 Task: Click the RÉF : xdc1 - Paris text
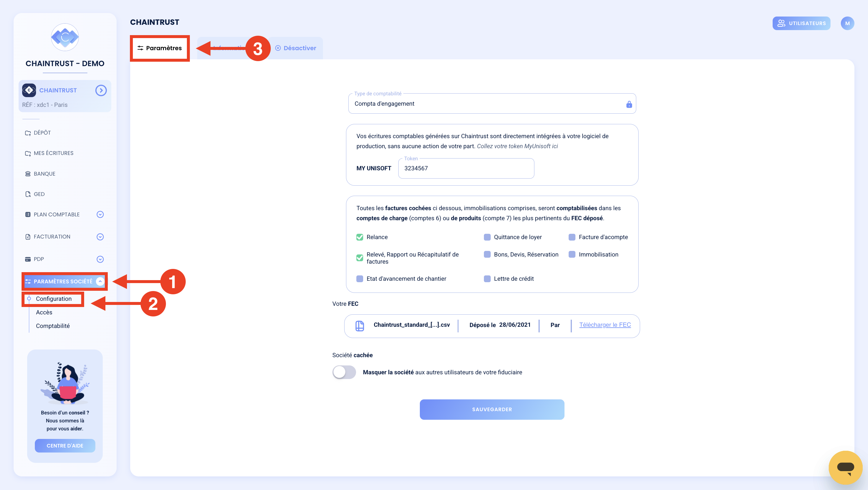coord(45,105)
